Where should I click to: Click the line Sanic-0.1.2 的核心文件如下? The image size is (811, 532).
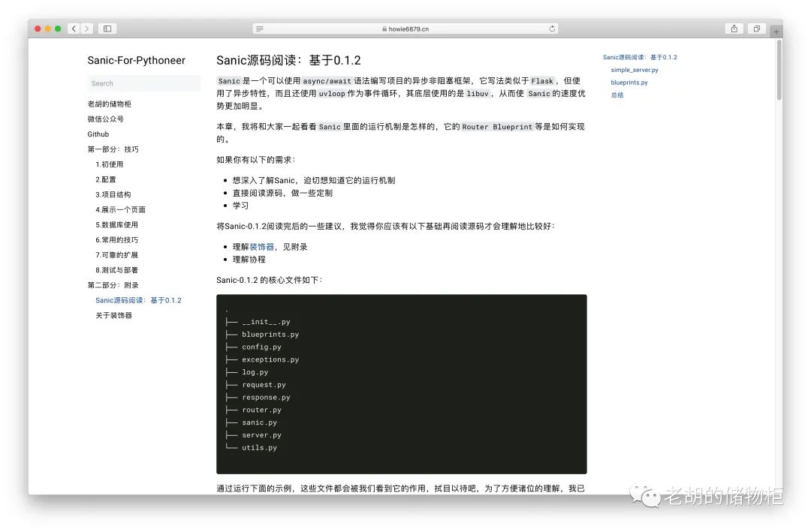[270, 280]
